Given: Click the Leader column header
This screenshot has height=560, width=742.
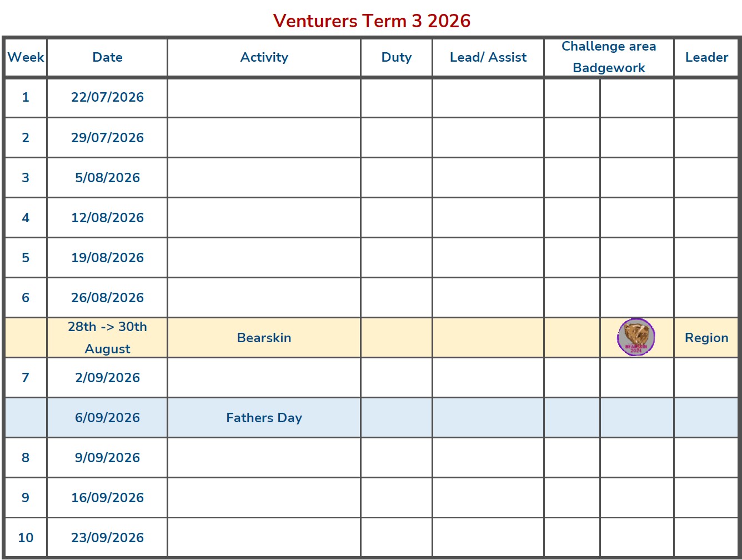Looking at the screenshot, I should (x=706, y=57).
